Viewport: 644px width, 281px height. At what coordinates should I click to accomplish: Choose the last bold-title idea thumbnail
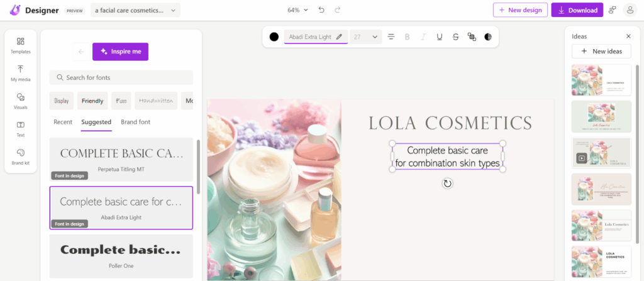coord(601,262)
